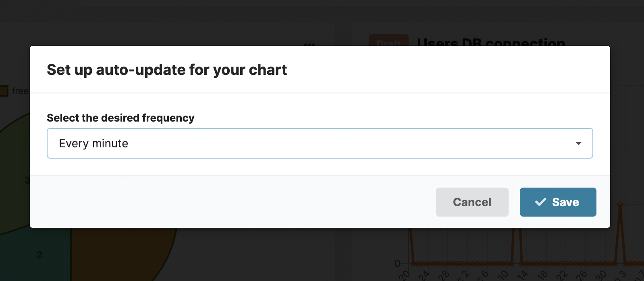644x281 pixels.
Task: Toggle the 'free' series in the legend
Action: coord(20,91)
